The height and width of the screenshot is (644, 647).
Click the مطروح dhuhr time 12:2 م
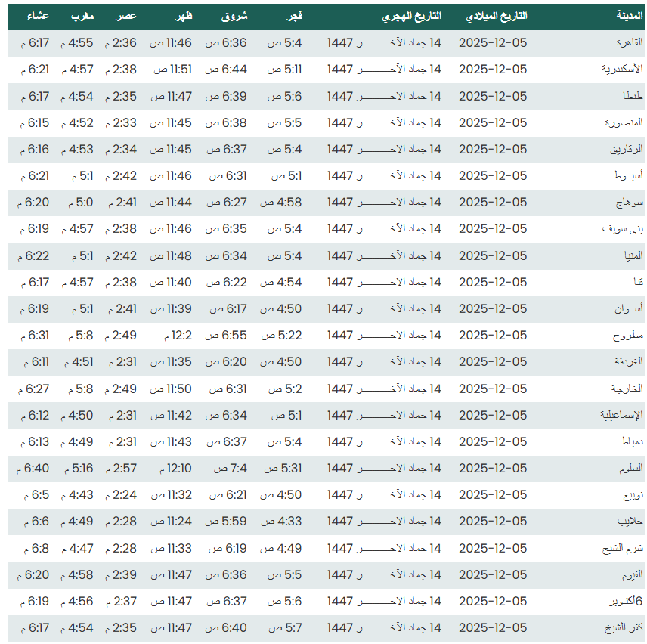[x=177, y=336]
